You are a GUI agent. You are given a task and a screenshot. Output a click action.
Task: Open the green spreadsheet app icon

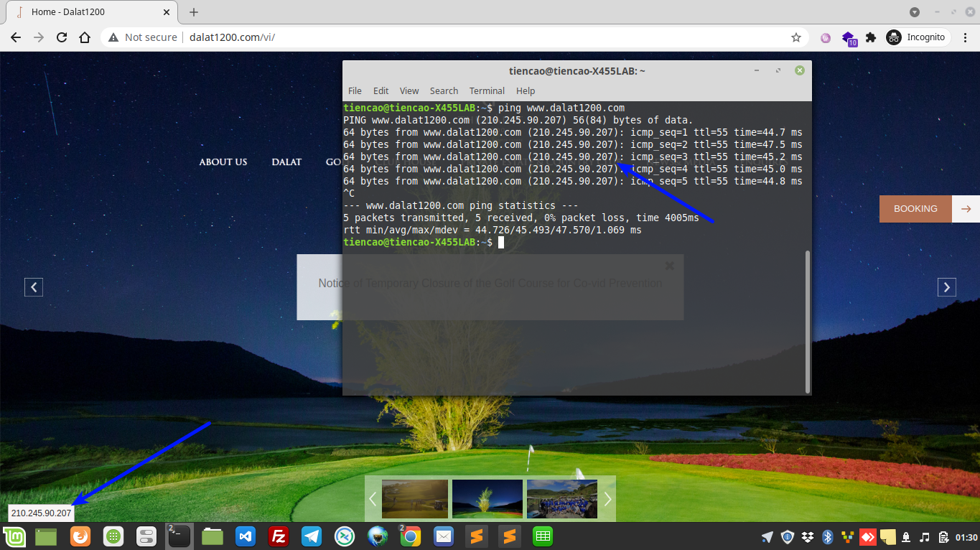pos(543,536)
